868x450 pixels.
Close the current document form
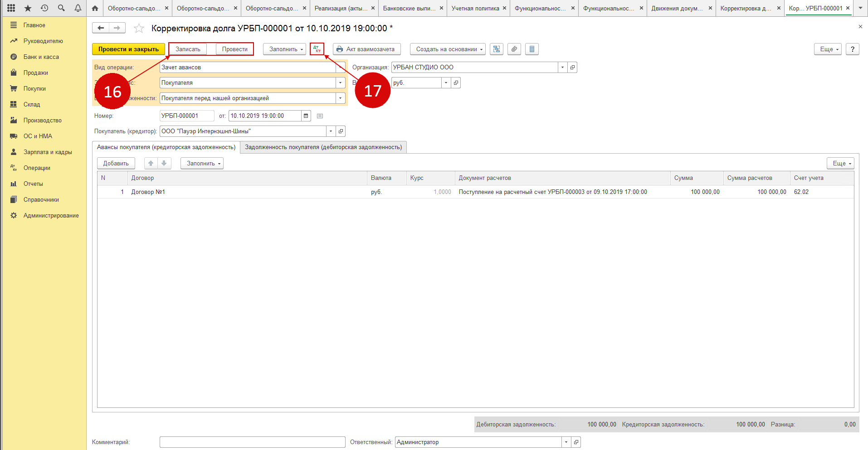pos(860,27)
